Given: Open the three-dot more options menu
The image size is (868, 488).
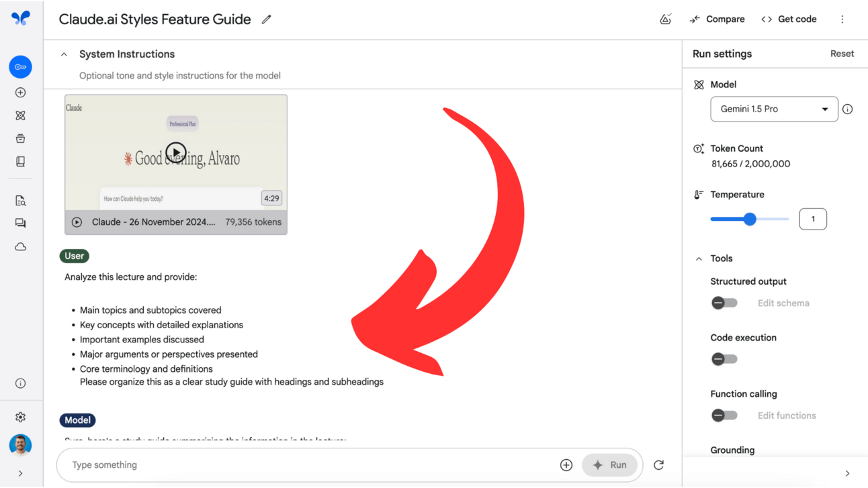Looking at the screenshot, I should click(x=842, y=19).
